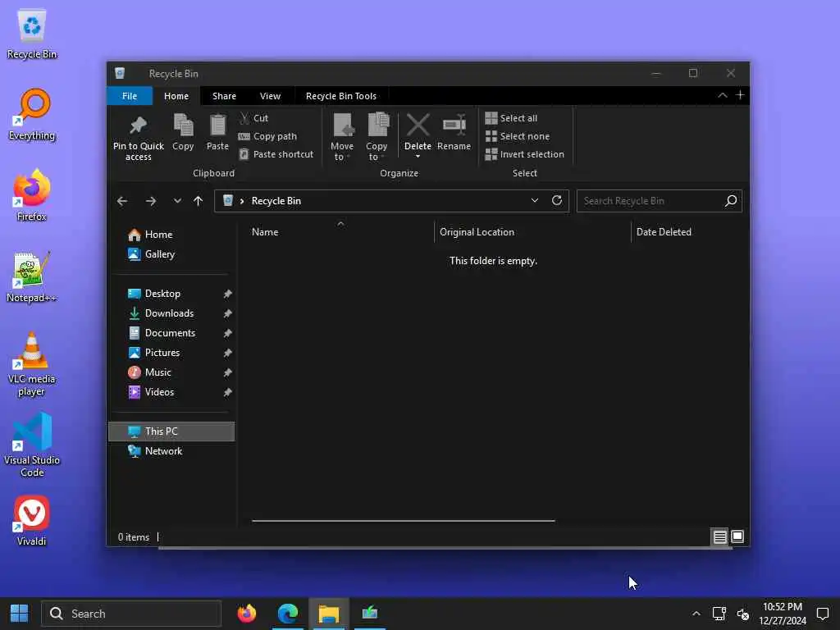Click the Pin to Quick access icon

click(x=138, y=126)
